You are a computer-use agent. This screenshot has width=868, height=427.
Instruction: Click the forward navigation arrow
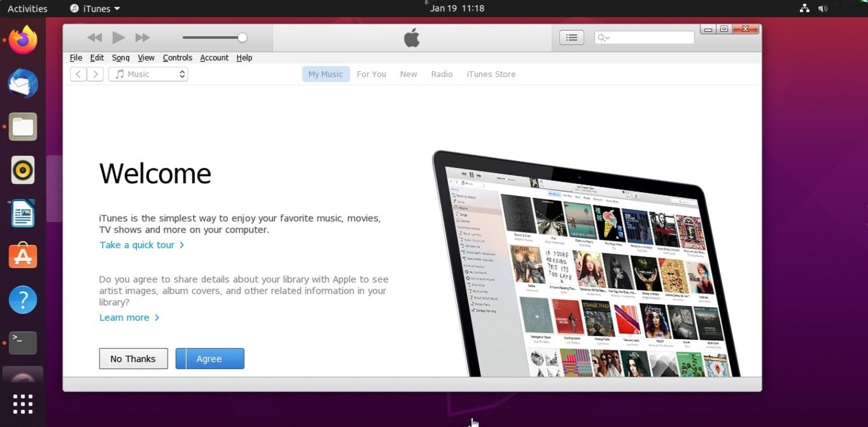point(95,74)
